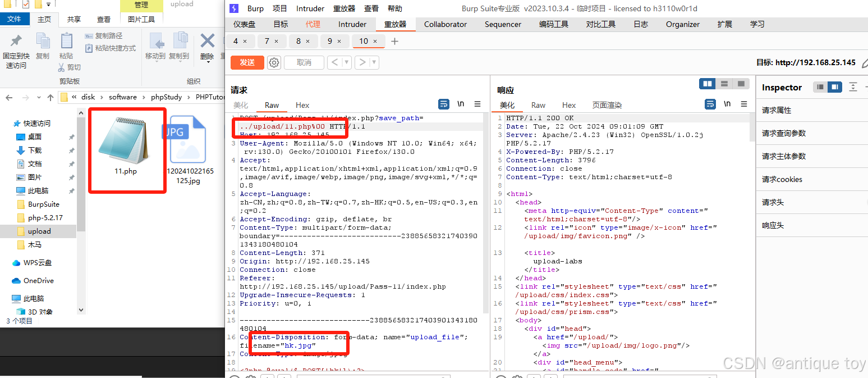This screenshot has width=868, height=378.
Task: Expand 响应头 section in Inspector
Action: pos(812,225)
